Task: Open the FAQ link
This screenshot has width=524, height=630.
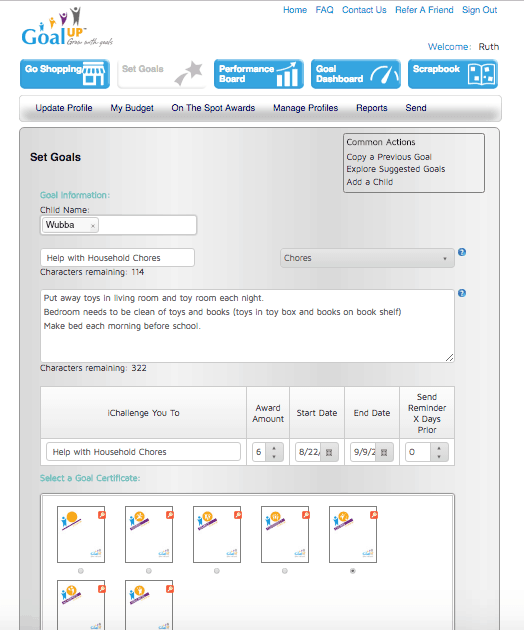Action: (x=324, y=10)
